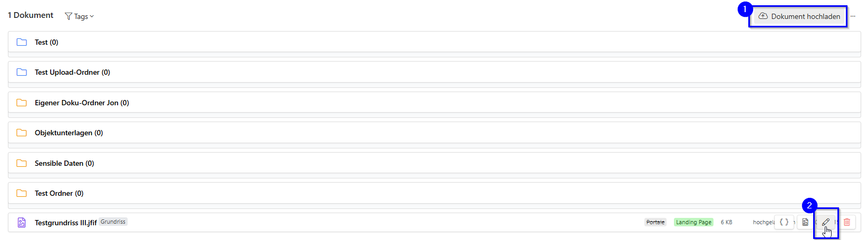Viewport: 868px width, 240px height.
Task: Open the Tags filter dropdown
Action: [x=80, y=16]
